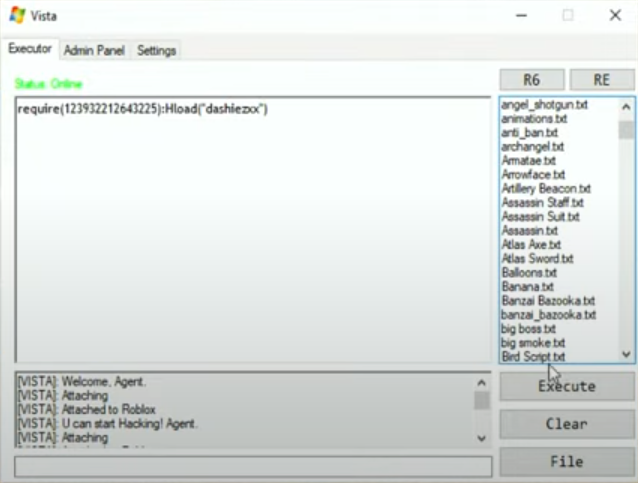Select big smoke.txt script
Viewport: 638px width, 483px height.
(533, 343)
